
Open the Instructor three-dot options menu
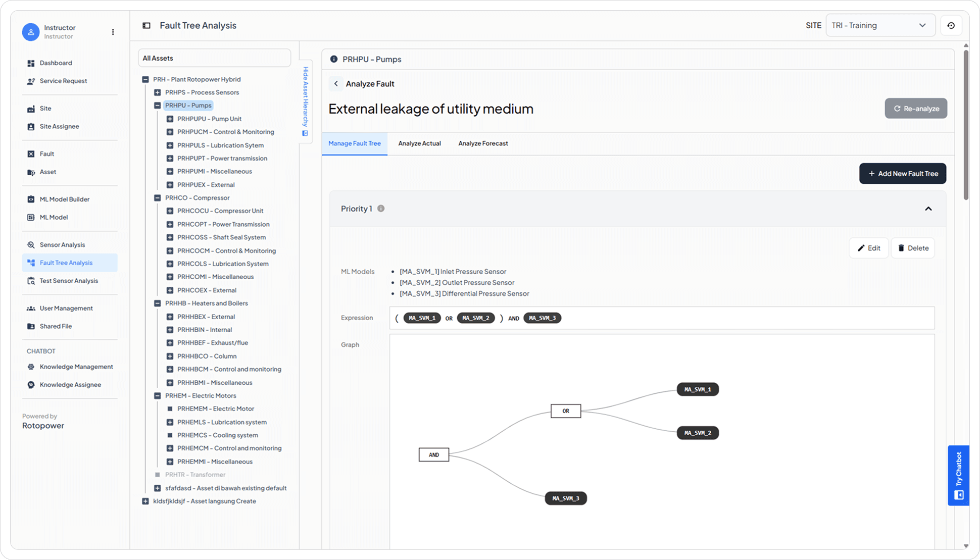click(113, 32)
